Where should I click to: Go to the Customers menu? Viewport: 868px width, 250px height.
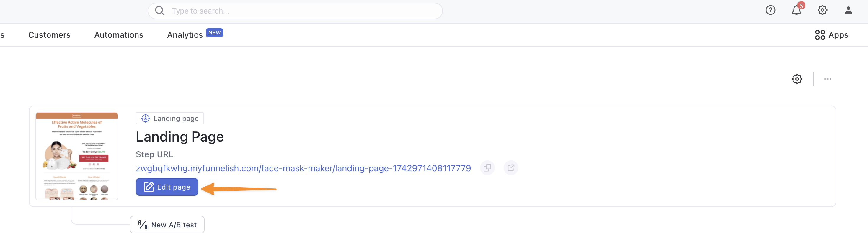(x=49, y=35)
